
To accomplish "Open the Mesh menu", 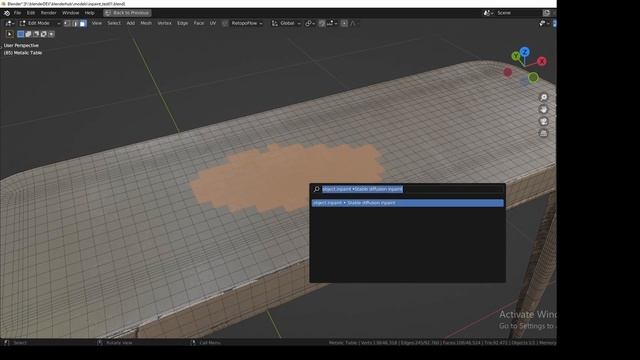I will [x=146, y=23].
